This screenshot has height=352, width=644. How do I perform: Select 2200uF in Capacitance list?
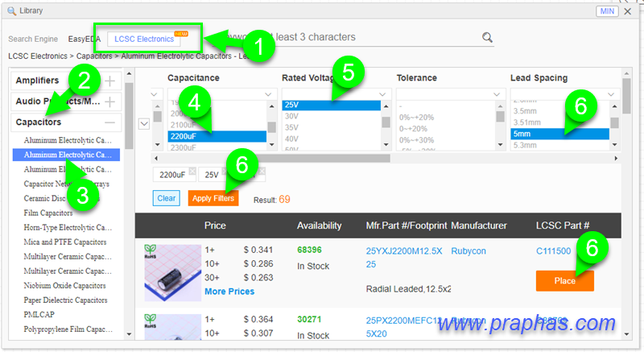(217, 136)
